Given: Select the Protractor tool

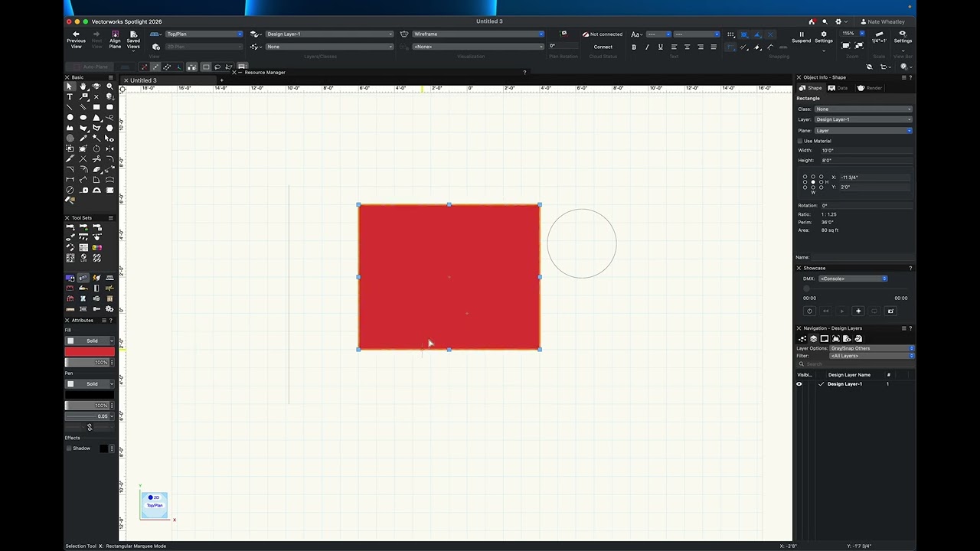Looking at the screenshot, I should click(x=96, y=190).
